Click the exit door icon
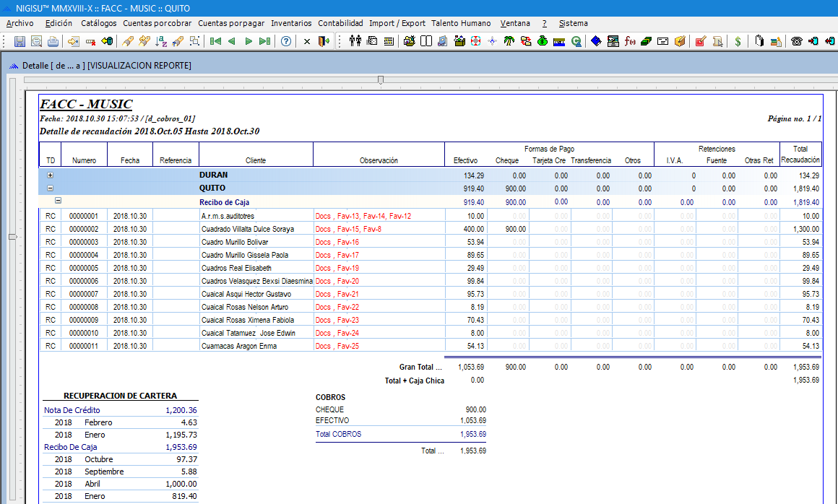Image resolution: width=838 pixels, height=504 pixels. [x=323, y=41]
